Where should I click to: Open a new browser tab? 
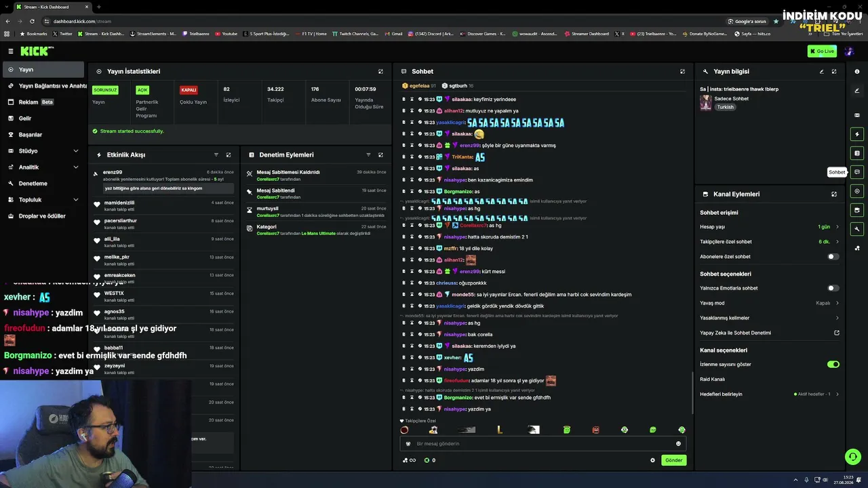[x=99, y=7]
